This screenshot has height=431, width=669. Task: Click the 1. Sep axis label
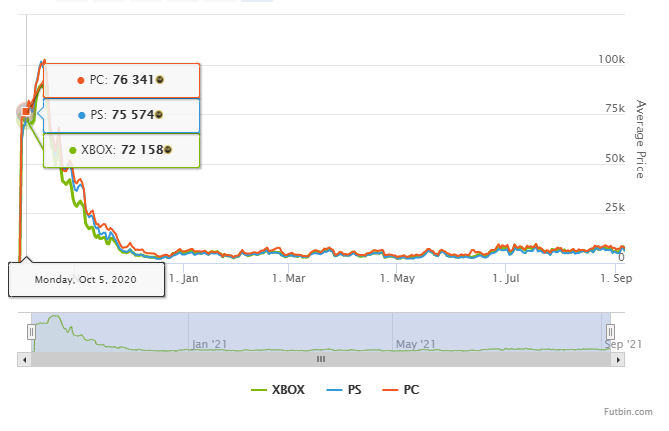616,278
